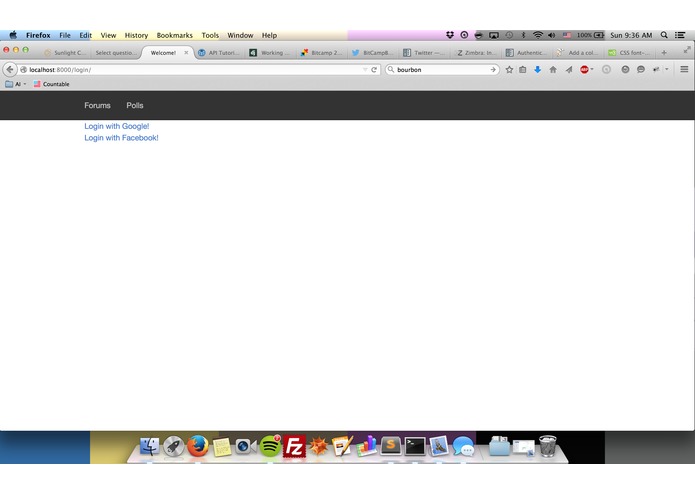Click the search field containing bourbon
Image resolution: width=695 pixels, height=494 pixels.
[x=441, y=70]
